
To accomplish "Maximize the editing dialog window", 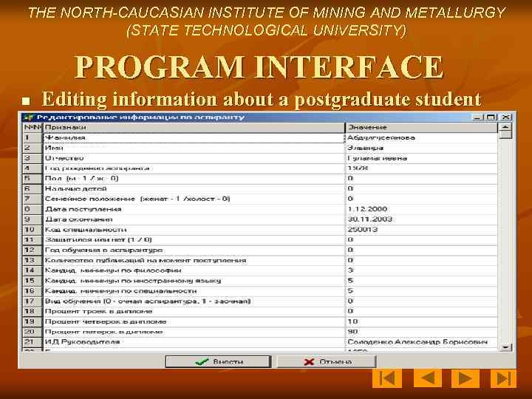I will (491, 117).
